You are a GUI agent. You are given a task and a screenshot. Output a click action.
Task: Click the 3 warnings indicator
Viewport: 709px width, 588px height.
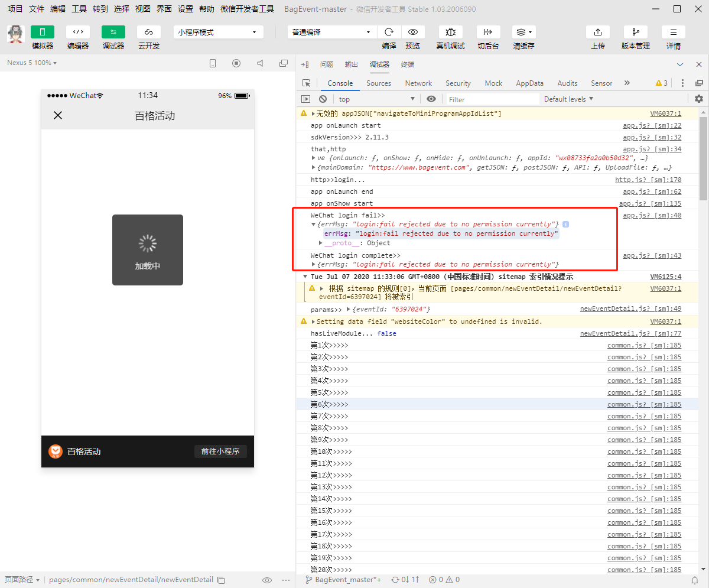point(662,83)
